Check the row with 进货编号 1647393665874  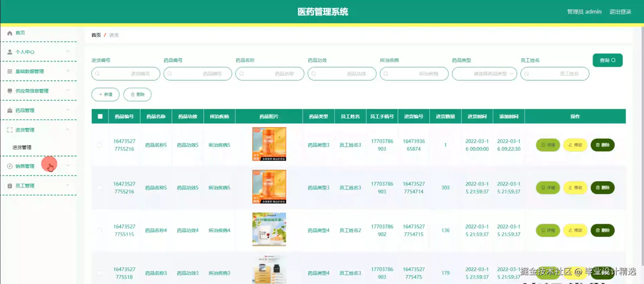click(100, 145)
